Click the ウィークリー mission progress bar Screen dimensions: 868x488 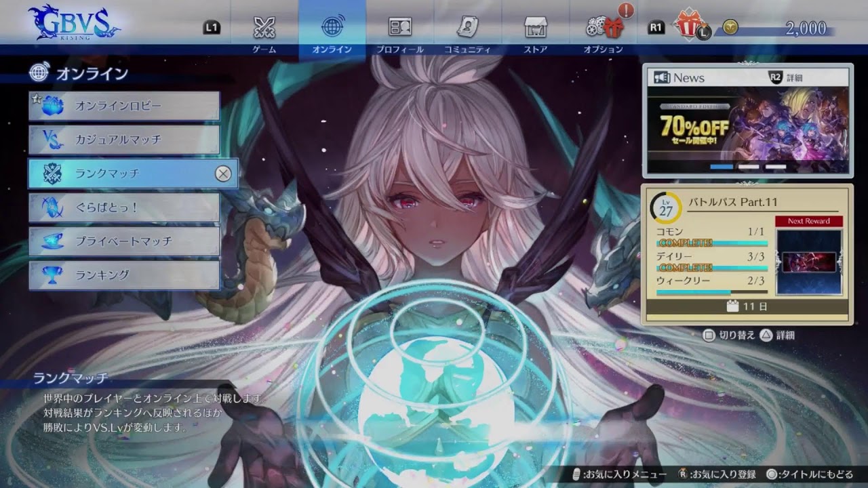712,292
